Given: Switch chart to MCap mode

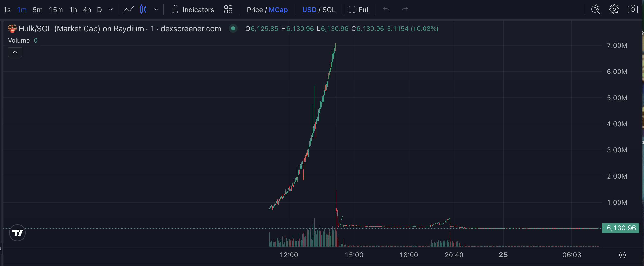Looking at the screenshot, I should pos(278,10).
